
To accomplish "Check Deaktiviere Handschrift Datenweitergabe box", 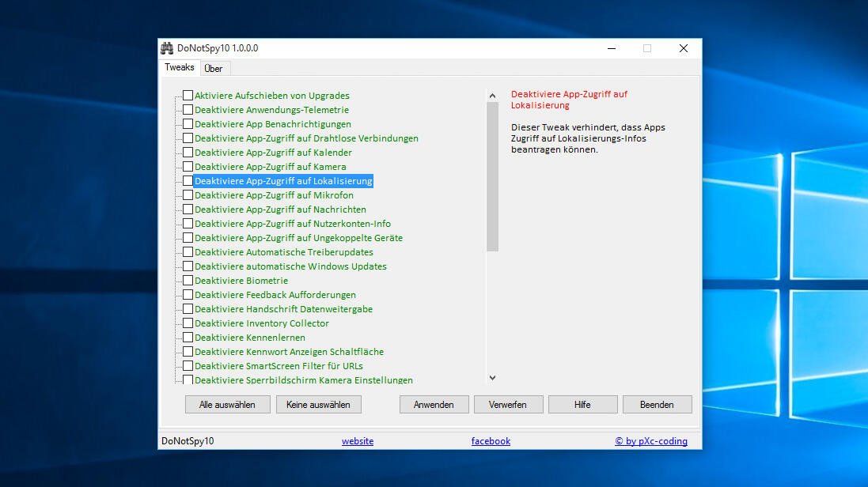I will click(x=188, y=309).
